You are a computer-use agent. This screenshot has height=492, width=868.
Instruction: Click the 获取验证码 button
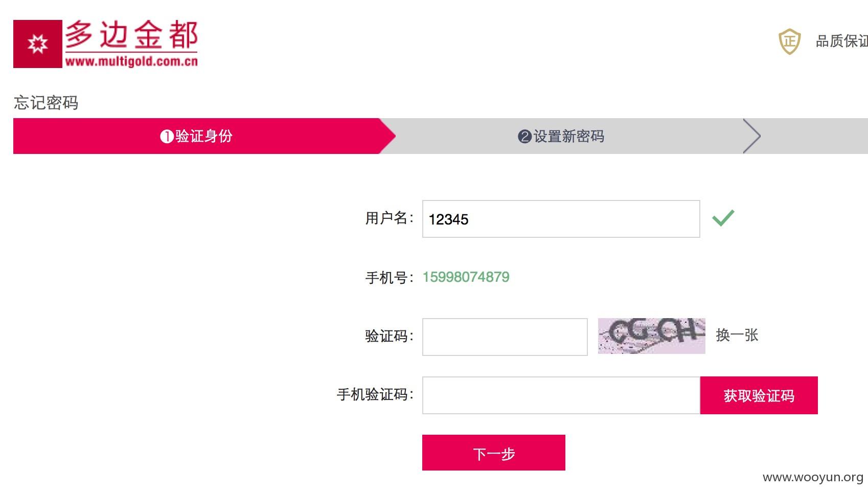[759, 395]
